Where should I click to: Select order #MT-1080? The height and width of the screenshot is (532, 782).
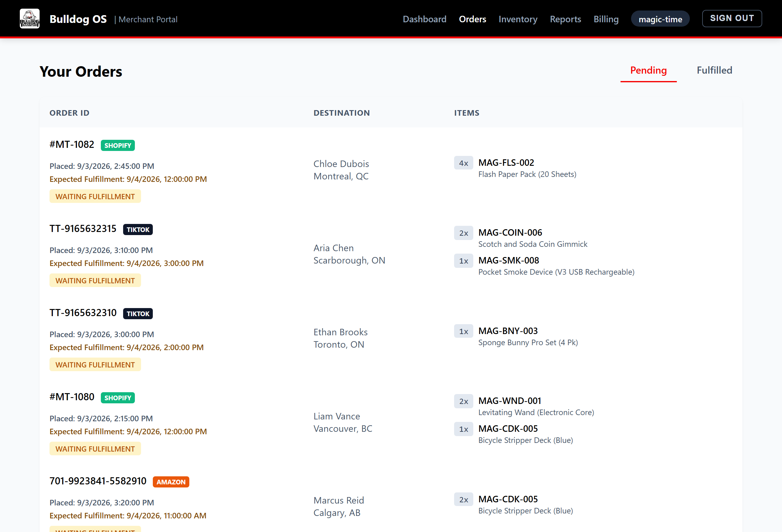point(72,397)
